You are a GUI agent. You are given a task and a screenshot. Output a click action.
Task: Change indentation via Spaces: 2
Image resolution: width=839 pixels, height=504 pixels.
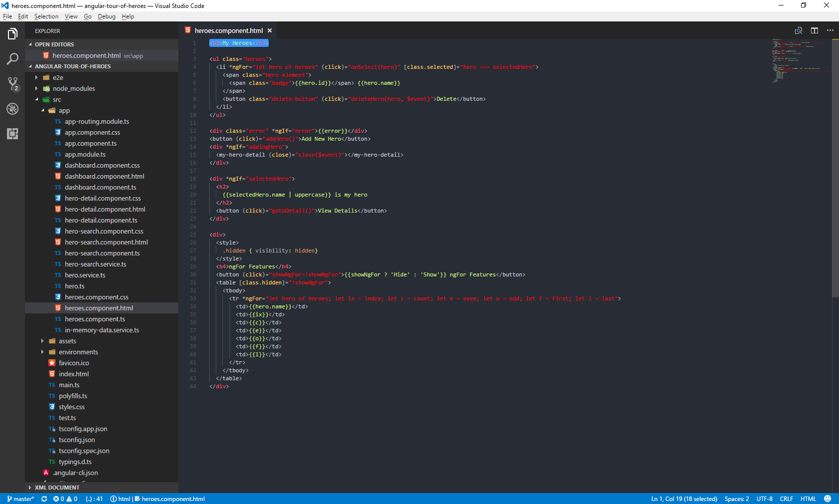coord(737,499)
